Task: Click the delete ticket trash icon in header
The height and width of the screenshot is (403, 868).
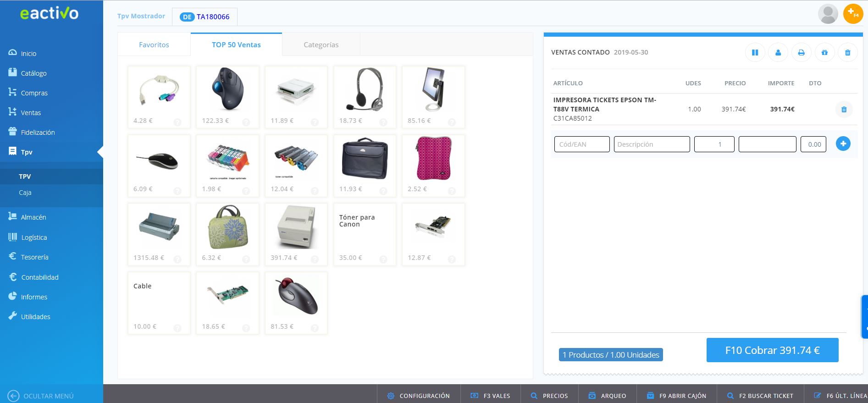Action: point(847,53)
